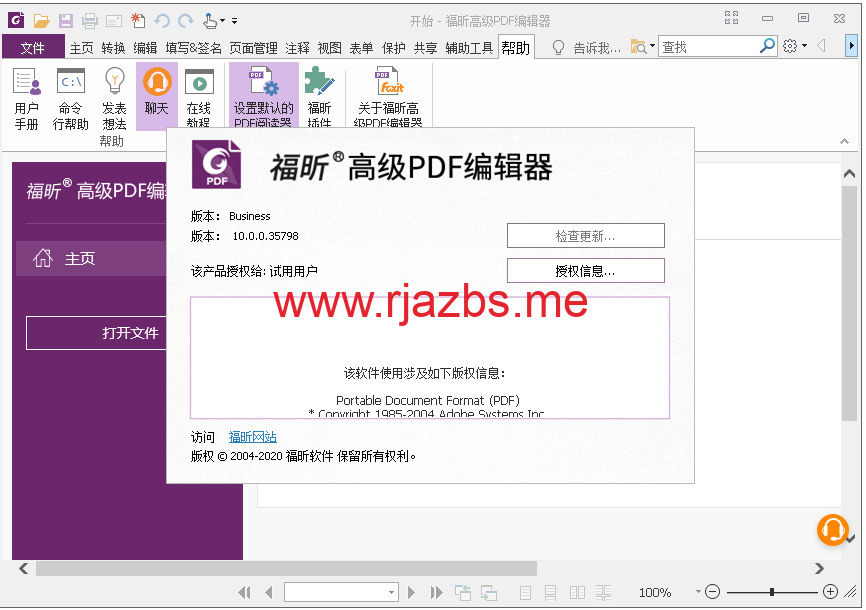
Task: Click the previous search result arrow
Action: point(821,46)
